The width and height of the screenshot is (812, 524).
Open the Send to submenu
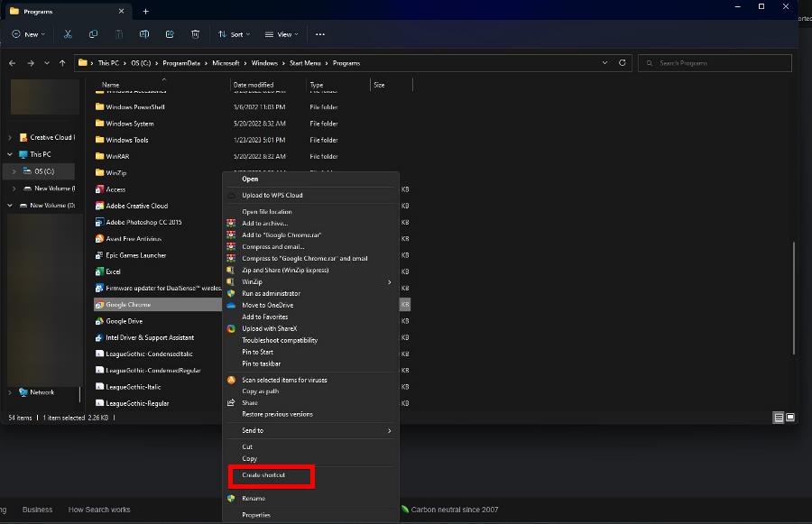(253, 430)
